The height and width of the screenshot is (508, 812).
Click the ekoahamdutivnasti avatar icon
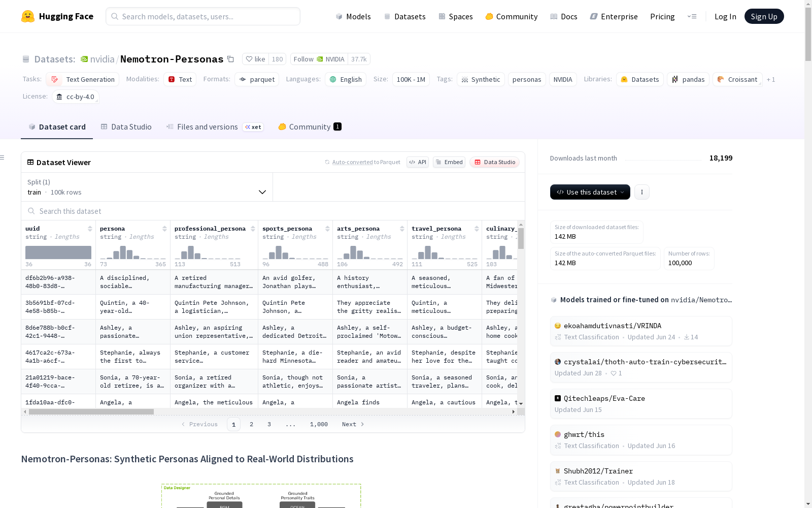[x=558, y=326]
